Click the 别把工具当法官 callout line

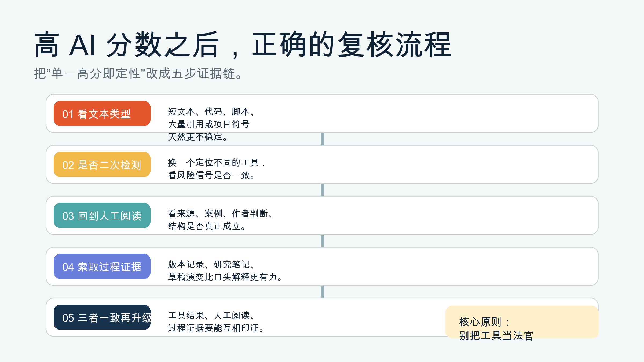point(496,335)
